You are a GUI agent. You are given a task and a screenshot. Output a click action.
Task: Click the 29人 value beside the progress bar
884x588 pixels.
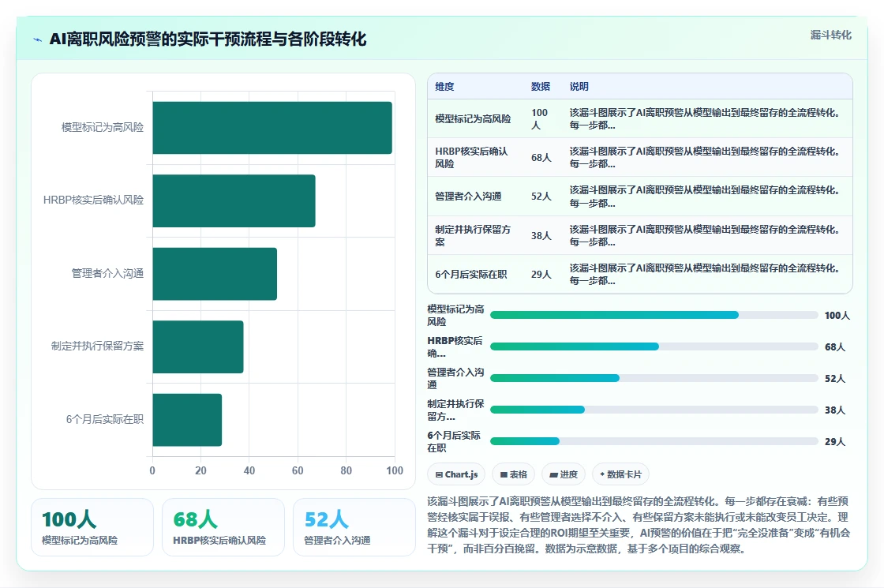(x=834, y=442)
